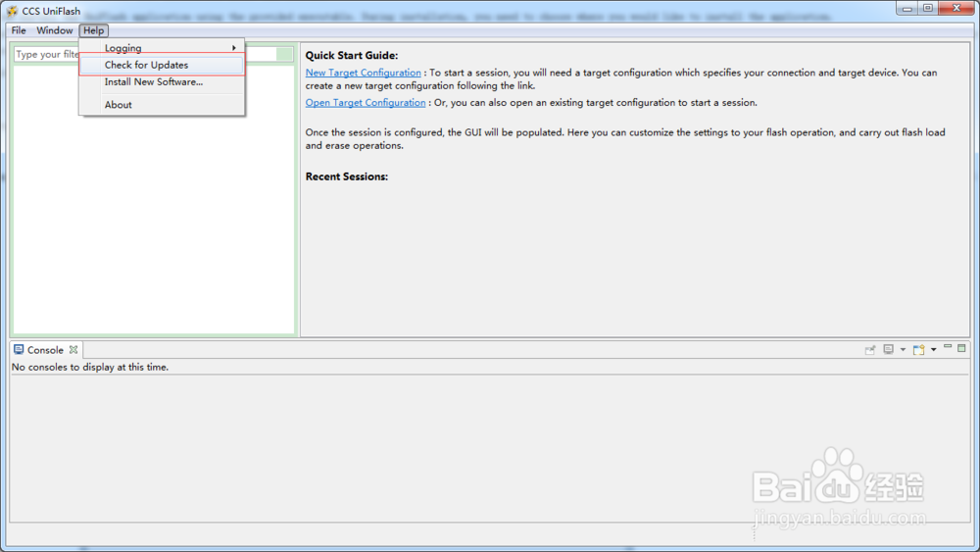Expand the Logging submenu
The width and height of the screenshot is (980, 552).
162,48
